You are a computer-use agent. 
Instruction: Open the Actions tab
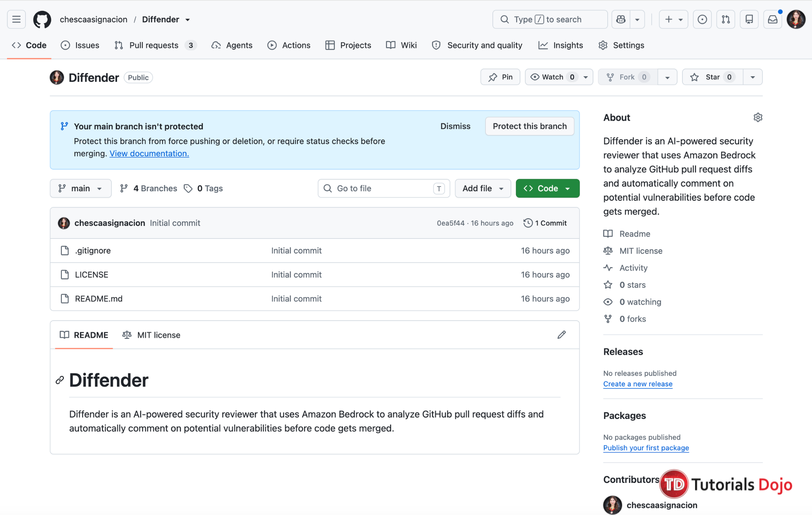pyautogui.click(x=289, y=45)
